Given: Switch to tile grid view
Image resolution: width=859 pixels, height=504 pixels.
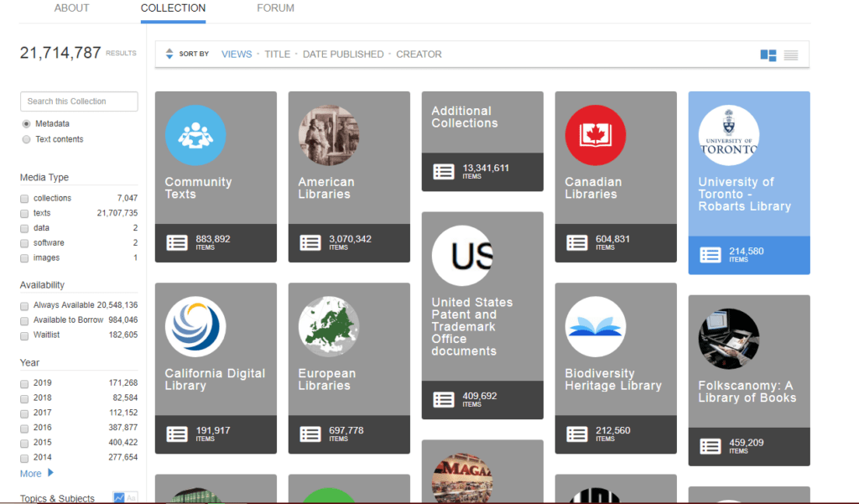Looking at the screenshot, I should (x=768, y=55).
